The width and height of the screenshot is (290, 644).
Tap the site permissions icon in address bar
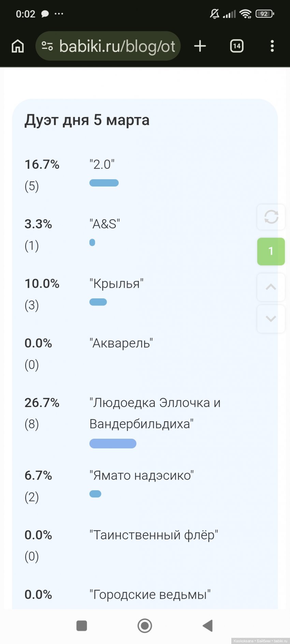point(48,46)
